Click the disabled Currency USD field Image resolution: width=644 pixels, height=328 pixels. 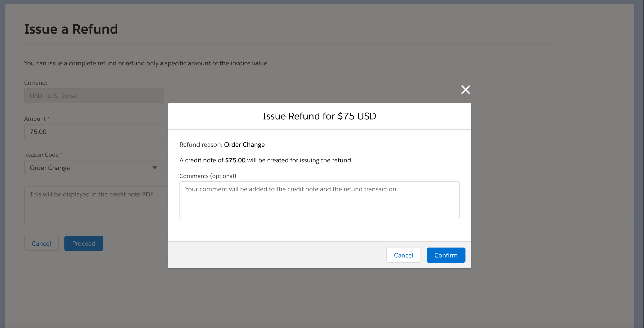tap(94, 96)
